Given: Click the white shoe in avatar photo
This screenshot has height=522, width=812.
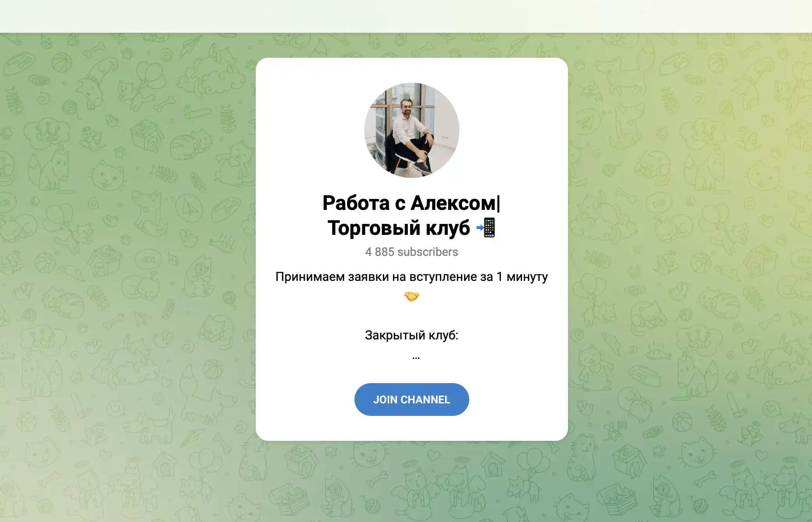Looking at the screenshot, I should [x=423, y=167].
